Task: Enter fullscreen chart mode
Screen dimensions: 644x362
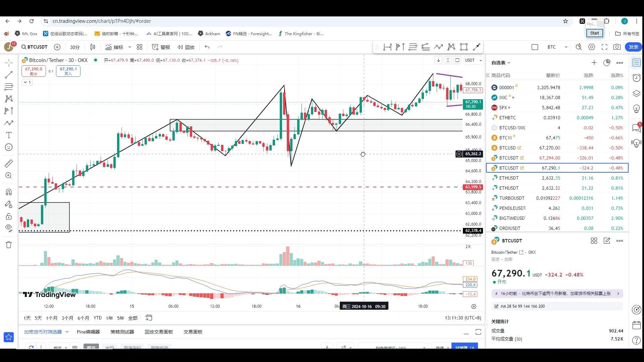Action: pyautogui.click(x=604, y=47)
